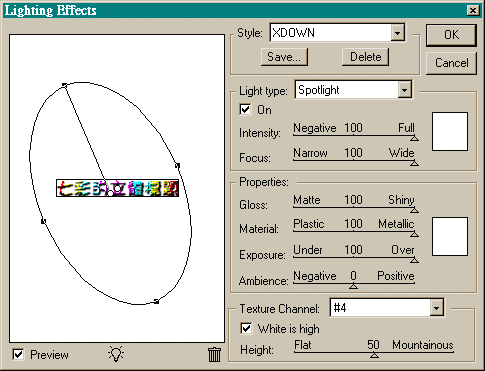
Task: Click the Delete style button
Action: 365,57
